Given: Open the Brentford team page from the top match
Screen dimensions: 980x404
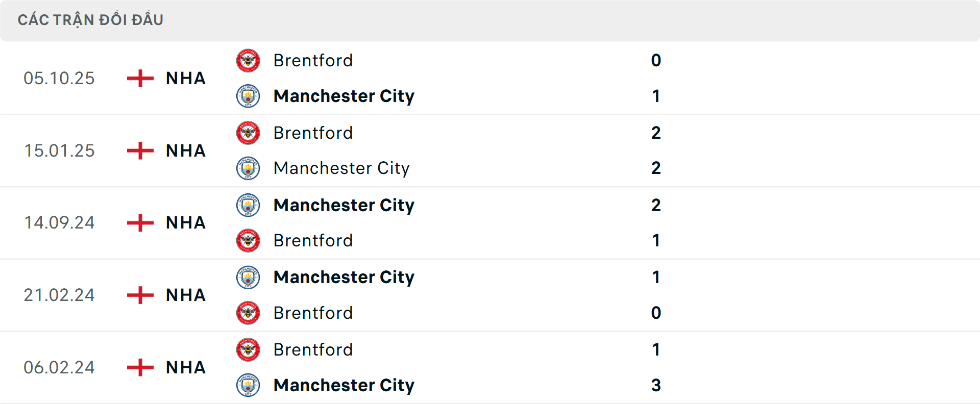Looking at the screenshot, I should (x=313, y=60).
